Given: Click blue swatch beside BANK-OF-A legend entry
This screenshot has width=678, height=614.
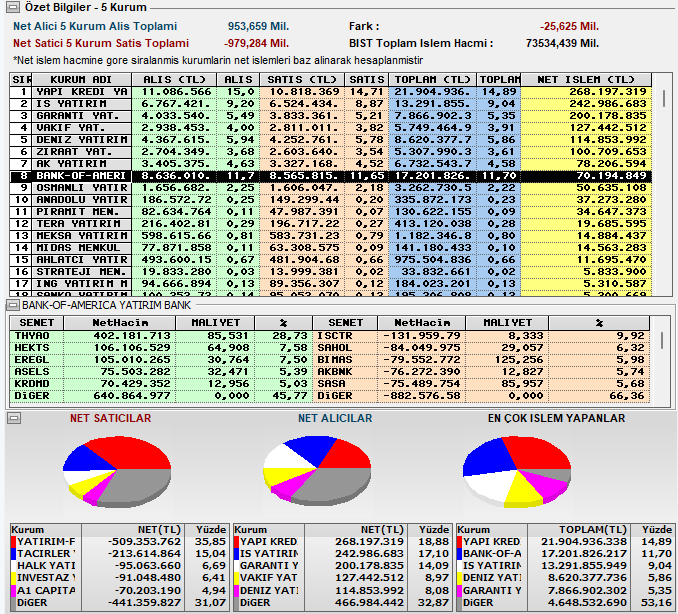Looking at the screenshot, I should [460, 554].
